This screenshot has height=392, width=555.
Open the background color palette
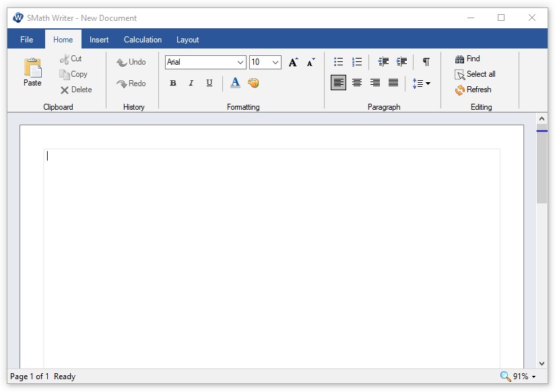click(x=253, y=83)
